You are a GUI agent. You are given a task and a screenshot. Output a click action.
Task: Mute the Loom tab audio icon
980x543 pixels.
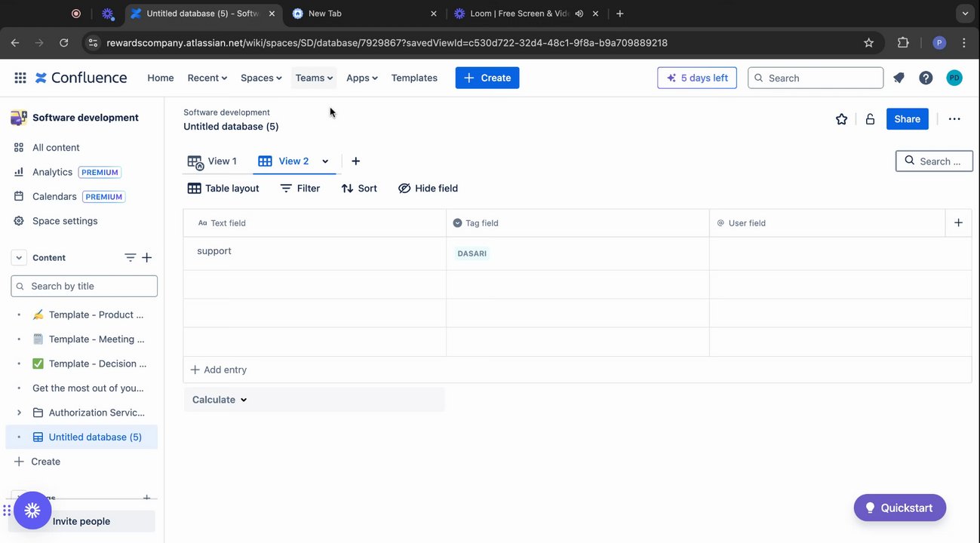579,14
